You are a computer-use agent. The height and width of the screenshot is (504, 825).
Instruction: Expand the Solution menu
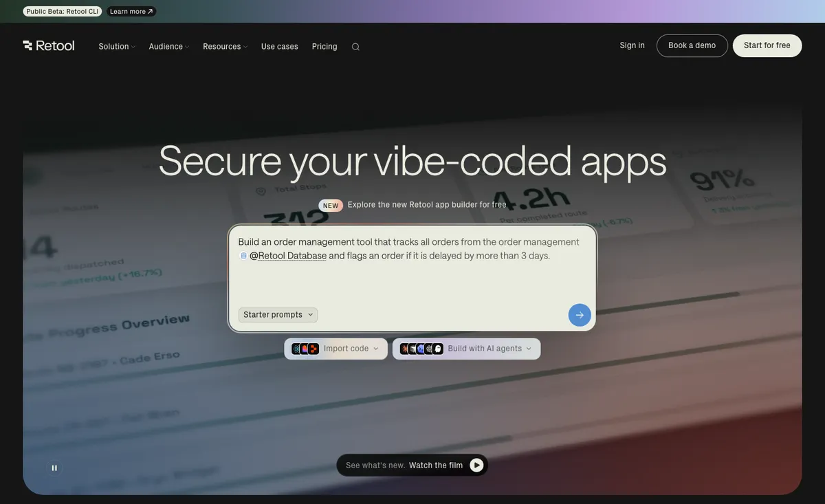point(117,47)
